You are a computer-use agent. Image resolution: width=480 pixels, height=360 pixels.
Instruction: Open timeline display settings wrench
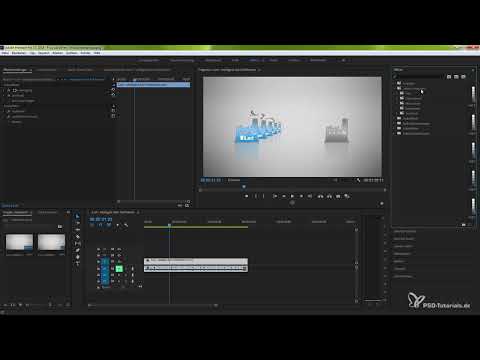tap(126, 225)
